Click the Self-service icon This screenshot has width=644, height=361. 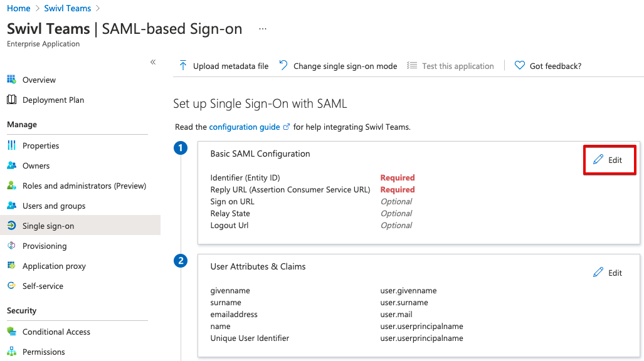click(11, 285)
